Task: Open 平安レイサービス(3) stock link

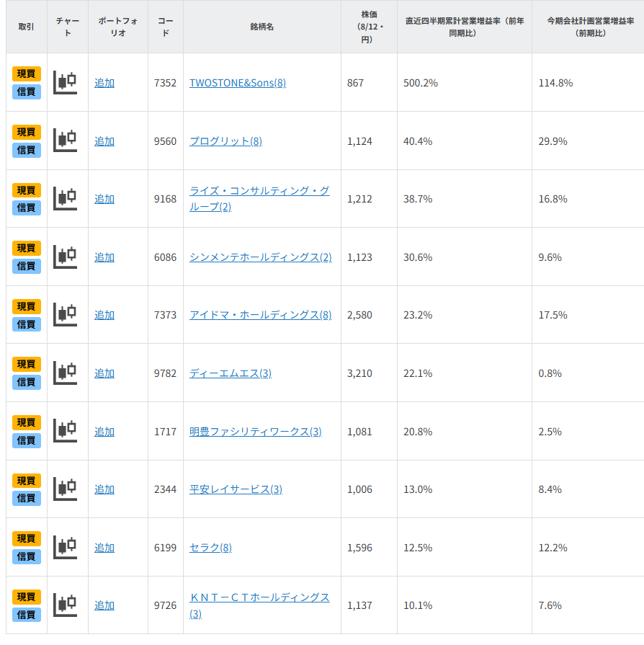Action: (x=236, y=489)
